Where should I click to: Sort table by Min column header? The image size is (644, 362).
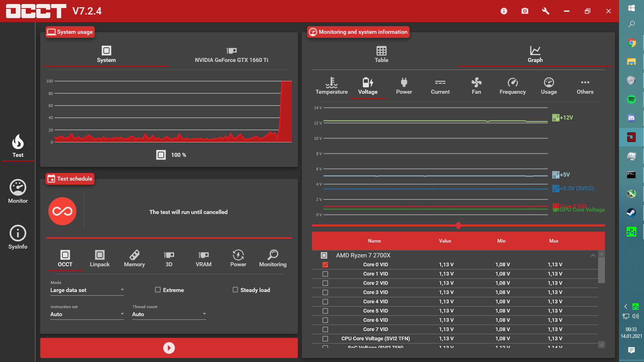coord(502,241)
